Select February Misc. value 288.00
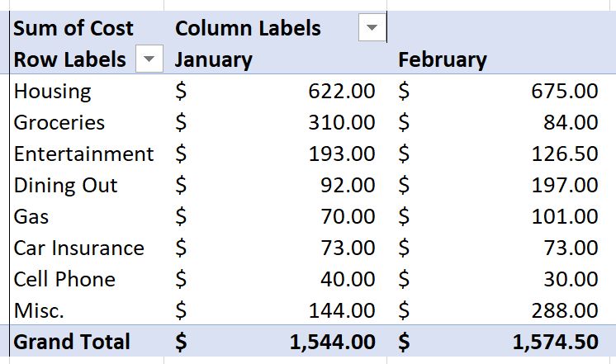The height and width of the screenshot is (364, 616). click(x=565, y=311)
